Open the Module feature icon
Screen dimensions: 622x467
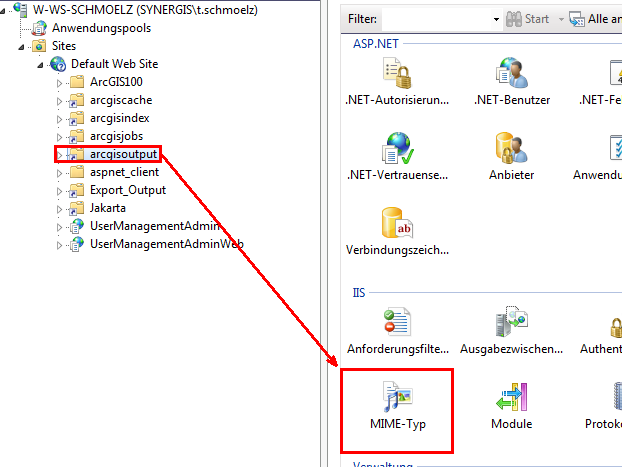tap(511, 397)
